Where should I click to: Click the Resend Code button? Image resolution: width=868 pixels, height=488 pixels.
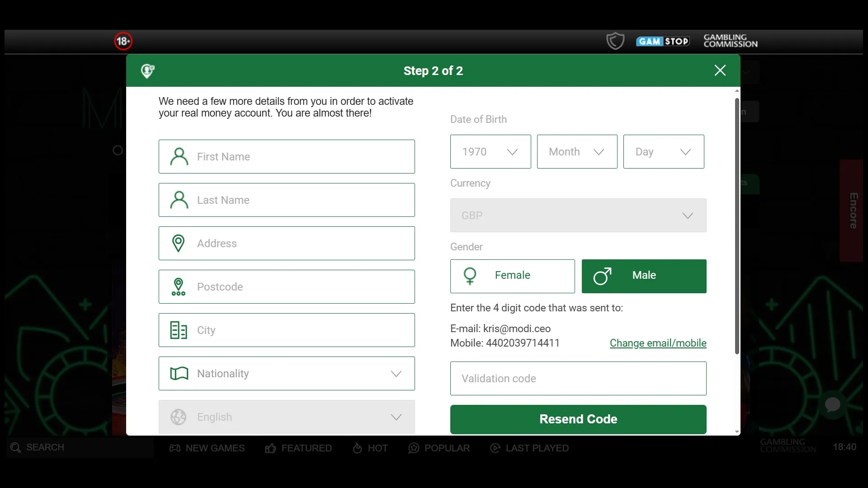click(x=578, y=419)
